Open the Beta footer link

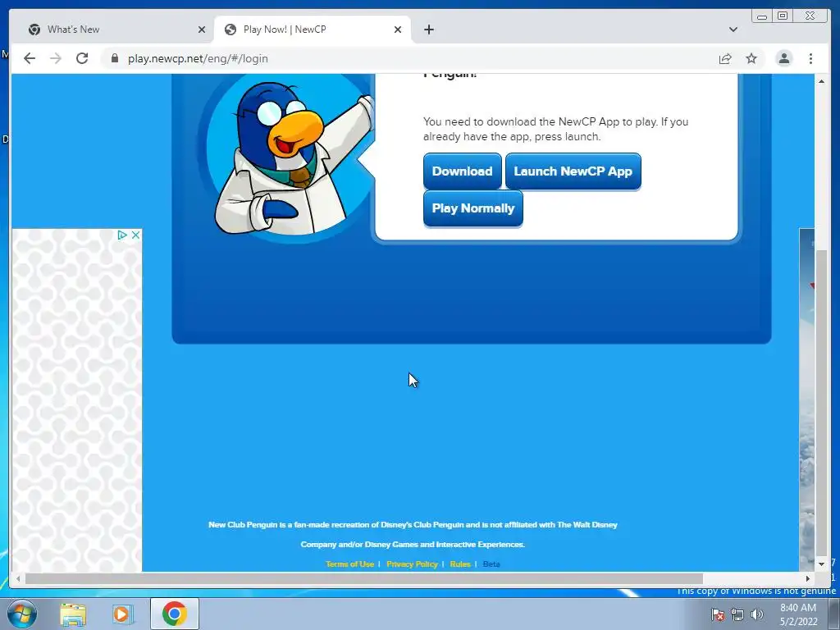click(491, 564)
